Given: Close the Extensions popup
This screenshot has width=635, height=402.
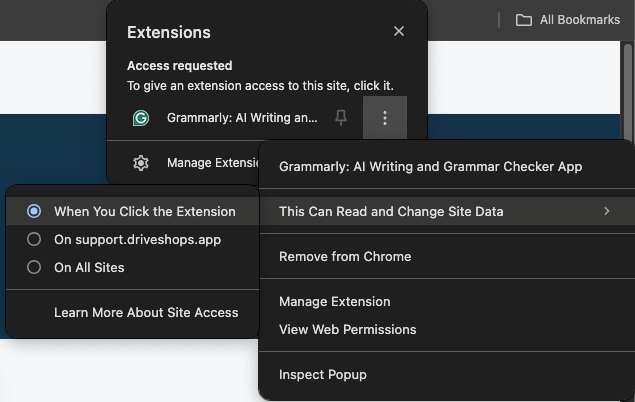Looking at the screenshot, I should tap(399, 31).
